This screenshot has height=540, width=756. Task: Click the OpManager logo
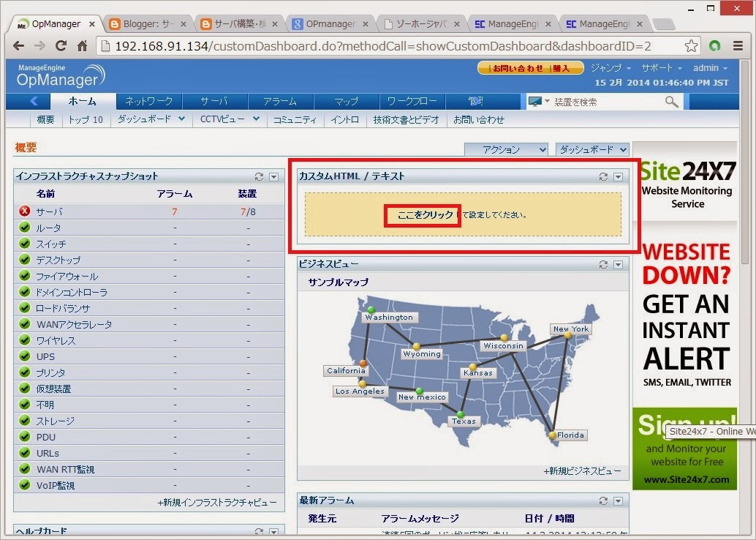(61, 76)
